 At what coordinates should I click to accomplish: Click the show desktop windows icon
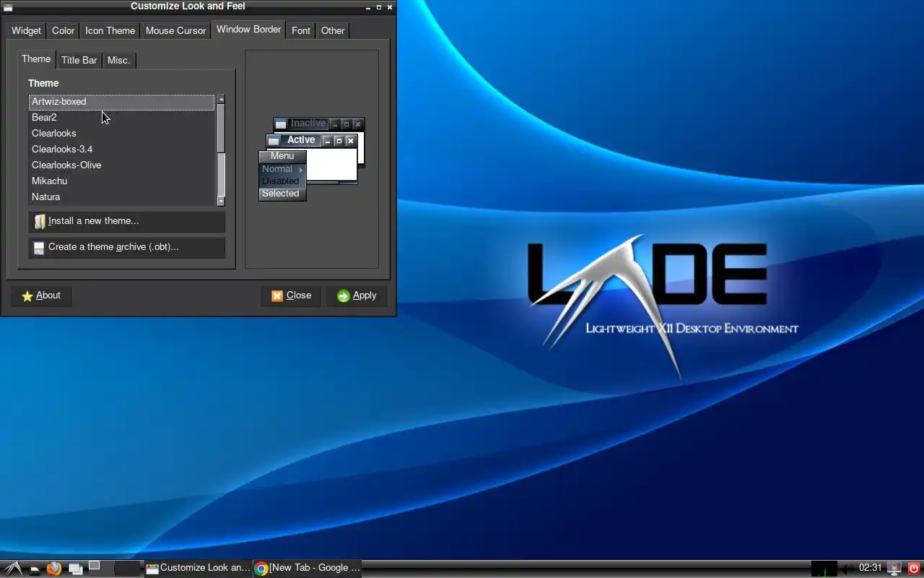click(x=75, y=569)
